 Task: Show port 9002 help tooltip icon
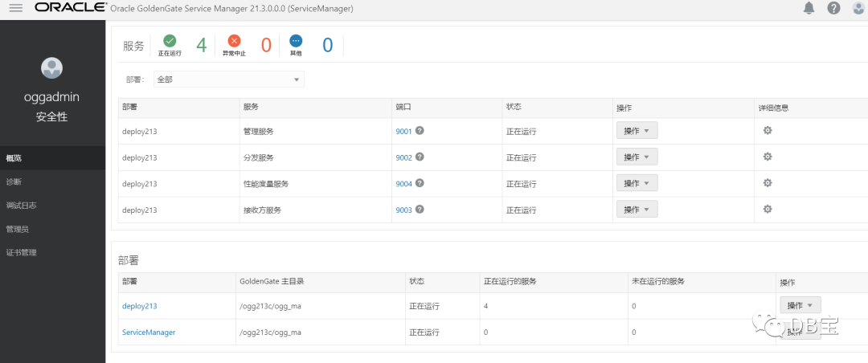pyautogui.click(x=420, y=157)
